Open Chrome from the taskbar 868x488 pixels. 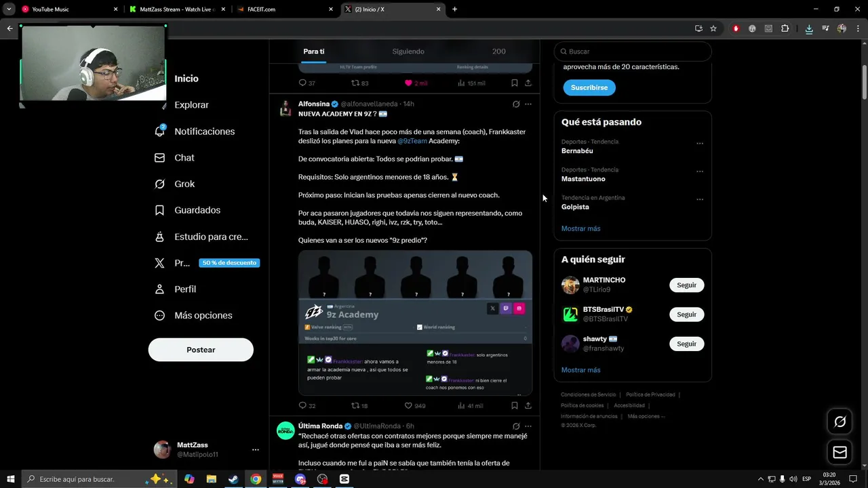[x=256, y=479]
